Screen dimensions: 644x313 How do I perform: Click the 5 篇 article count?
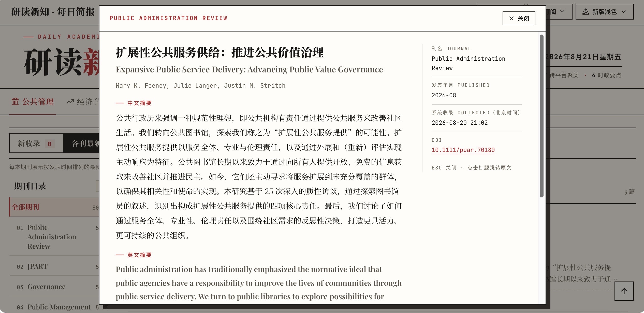(x=630, y=192)
